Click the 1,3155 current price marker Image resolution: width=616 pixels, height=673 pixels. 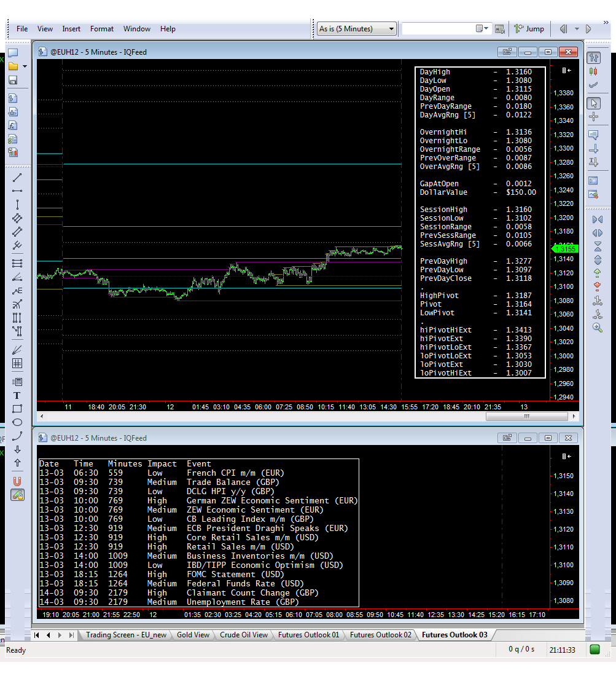pos(564,249)
